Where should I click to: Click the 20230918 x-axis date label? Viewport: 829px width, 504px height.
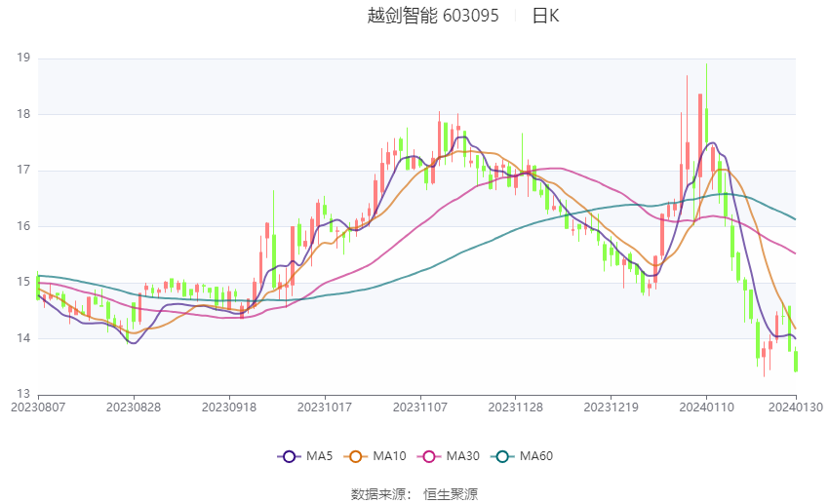coord(229,407)
